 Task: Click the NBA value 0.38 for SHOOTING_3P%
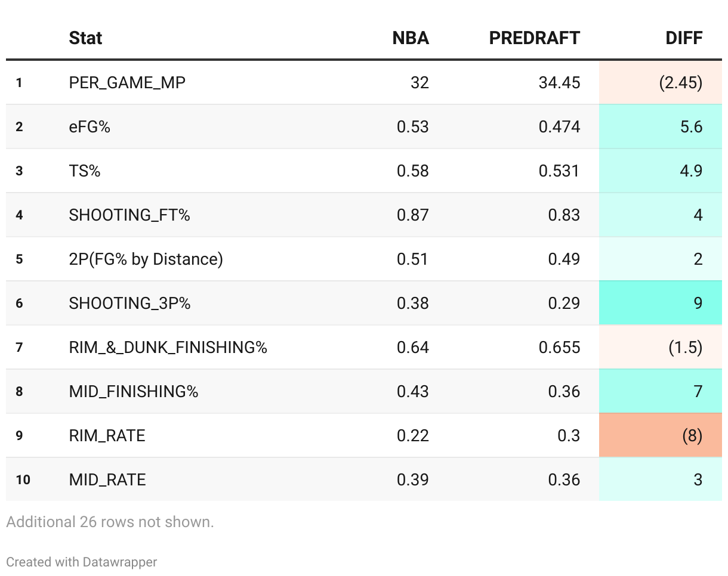pyautogui.click(x=412, y=303)
